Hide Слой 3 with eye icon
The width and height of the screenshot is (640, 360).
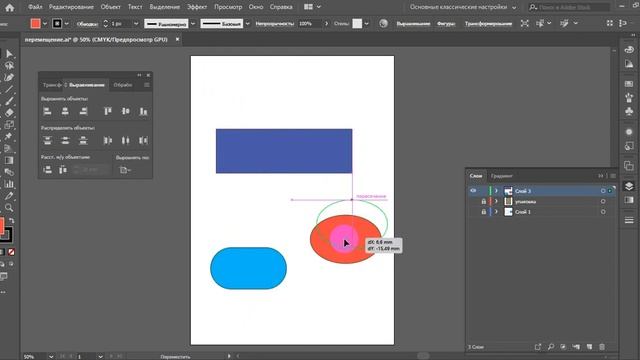(x=473, y=191)
